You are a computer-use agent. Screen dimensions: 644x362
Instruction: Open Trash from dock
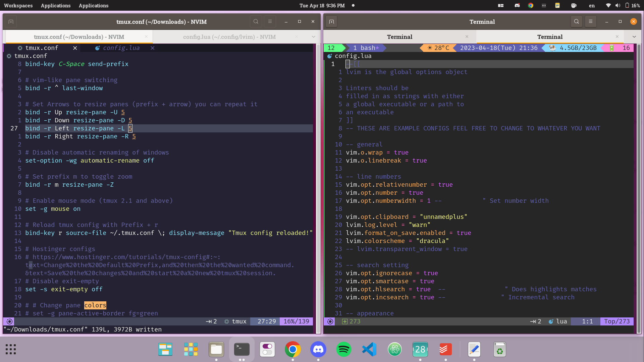click(500, 349)
